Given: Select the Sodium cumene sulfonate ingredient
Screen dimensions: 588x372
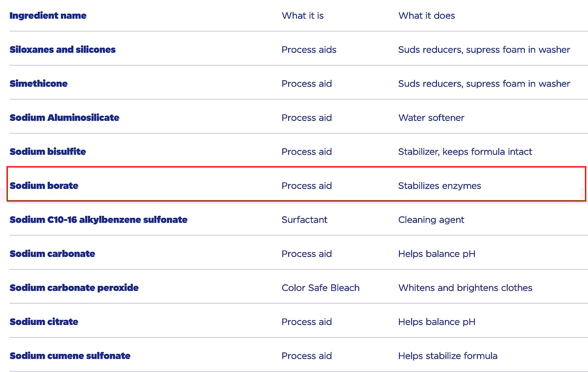Looking at the screenshot, I should click(x=70, y=356).
